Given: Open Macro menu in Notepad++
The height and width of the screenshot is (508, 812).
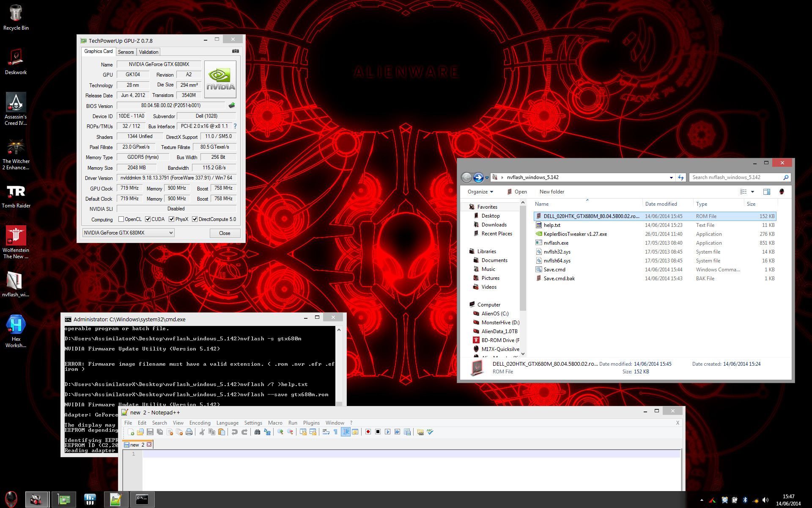Looking at the screenshot, I should (x=275, y=423).
